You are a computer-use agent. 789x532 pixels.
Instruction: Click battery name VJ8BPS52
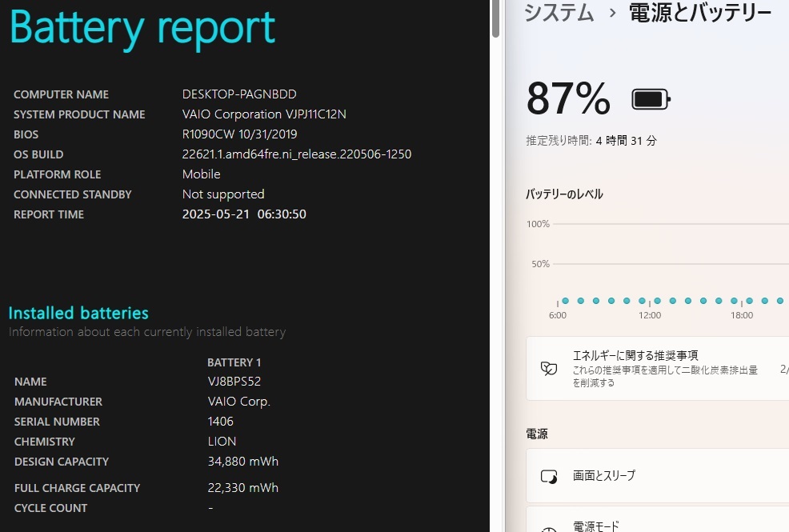[234, 381]
